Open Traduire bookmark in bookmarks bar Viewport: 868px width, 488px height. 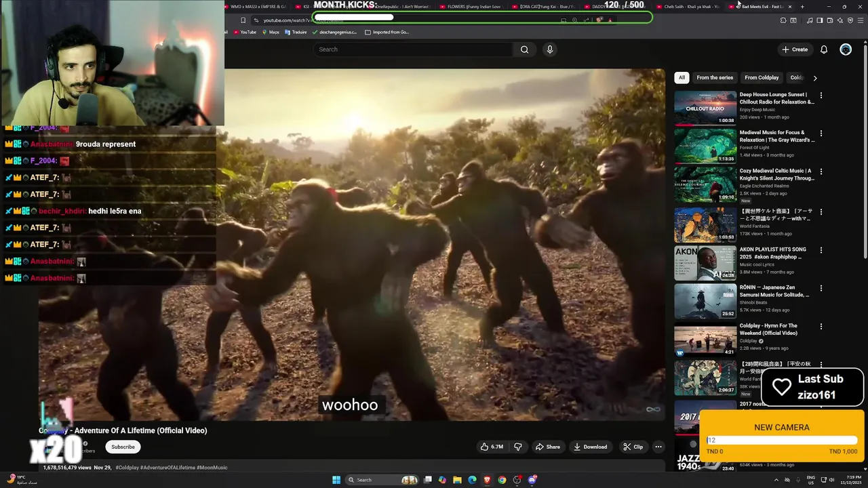point(296,32)
